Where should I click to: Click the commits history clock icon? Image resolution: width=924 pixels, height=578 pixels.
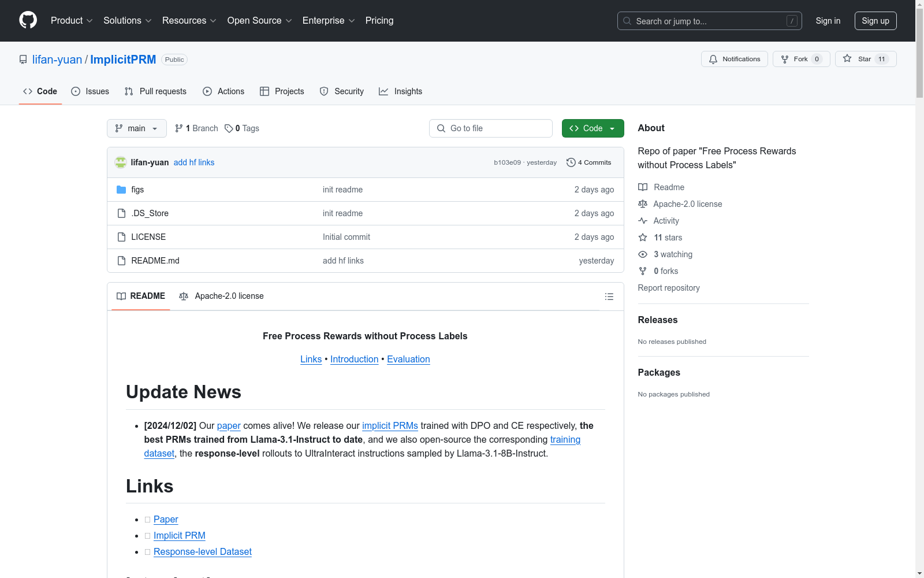[x=571, y=162]
